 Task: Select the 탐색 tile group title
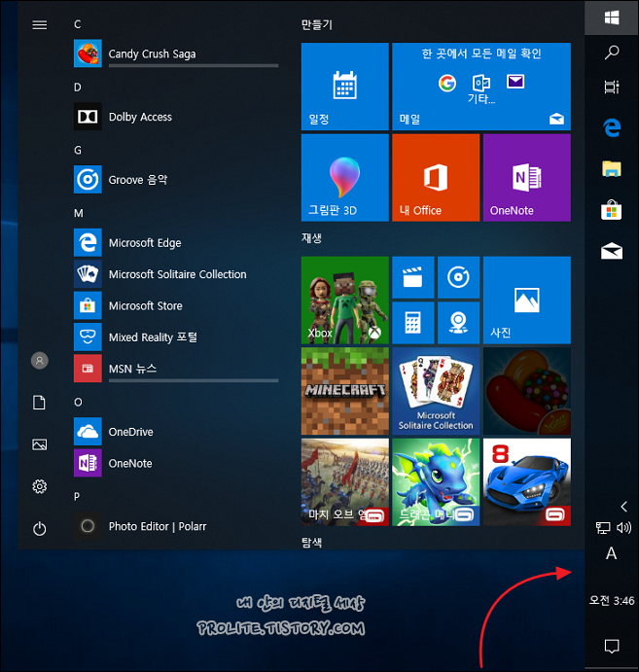311,543
